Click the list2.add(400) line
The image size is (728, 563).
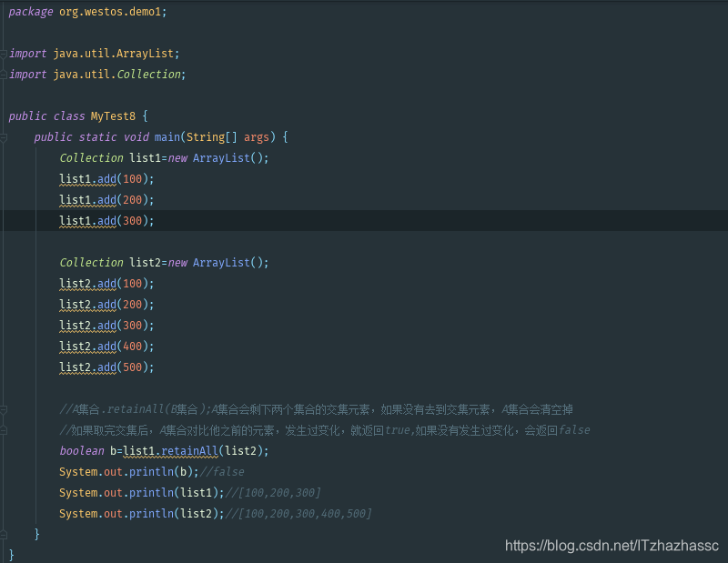point(106,347)
